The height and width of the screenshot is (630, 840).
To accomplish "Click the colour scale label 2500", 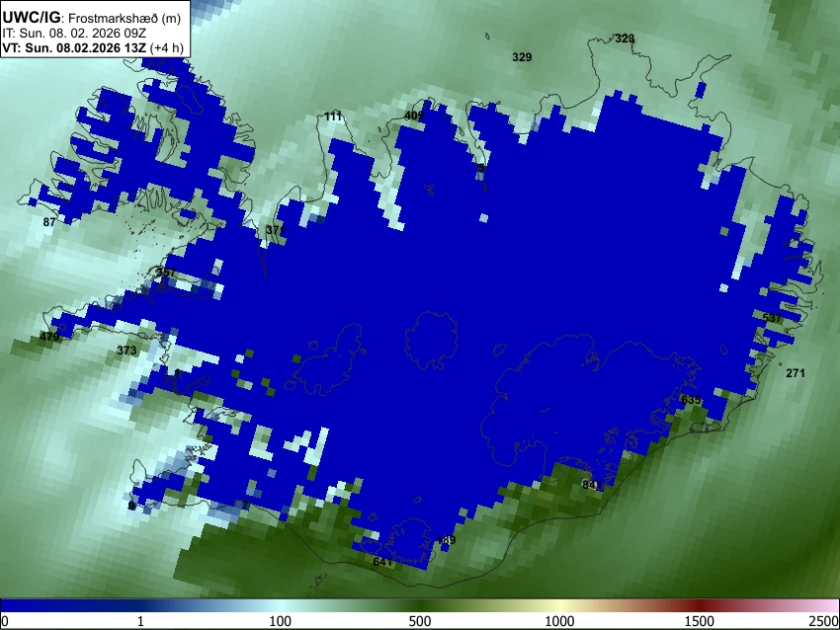I will 824,621.
